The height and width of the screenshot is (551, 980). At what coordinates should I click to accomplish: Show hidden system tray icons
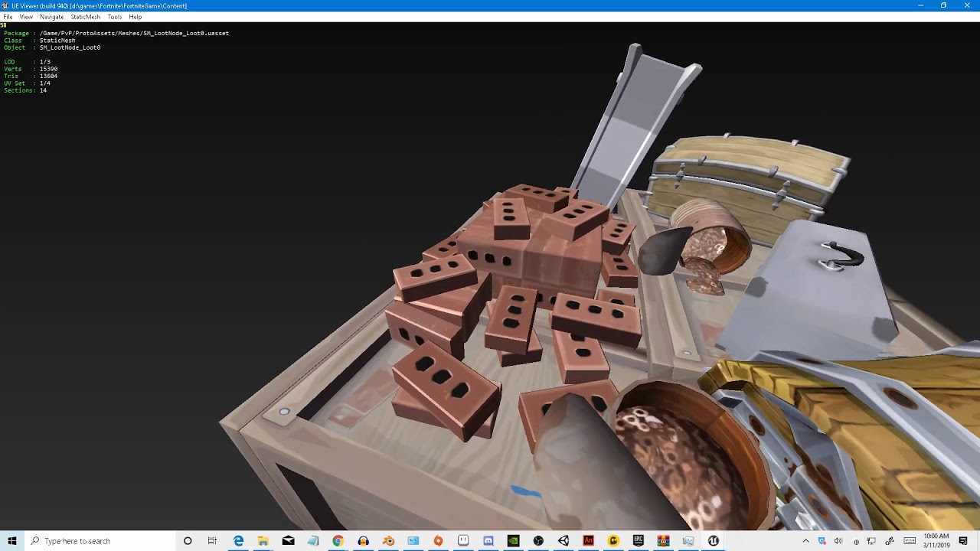[x=805, y=541]
